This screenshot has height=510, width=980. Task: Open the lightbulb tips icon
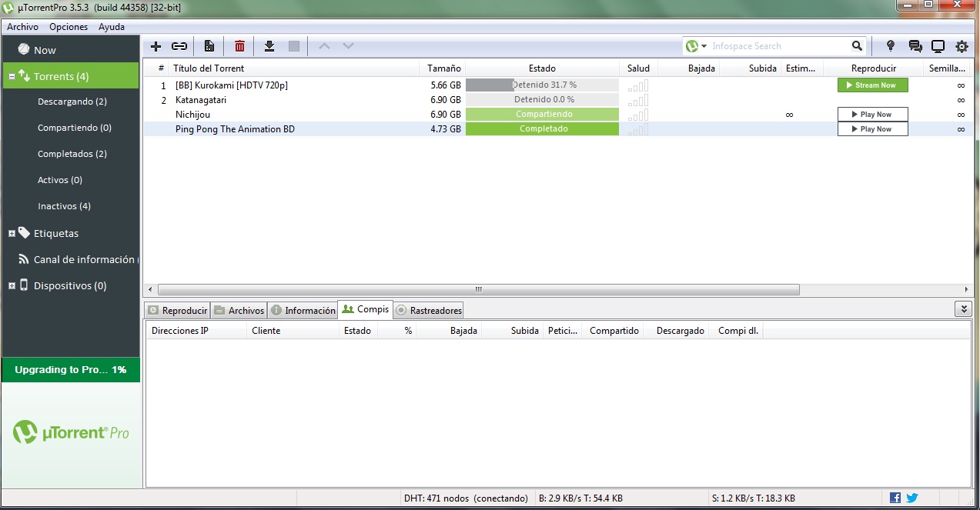coord(891,46)
